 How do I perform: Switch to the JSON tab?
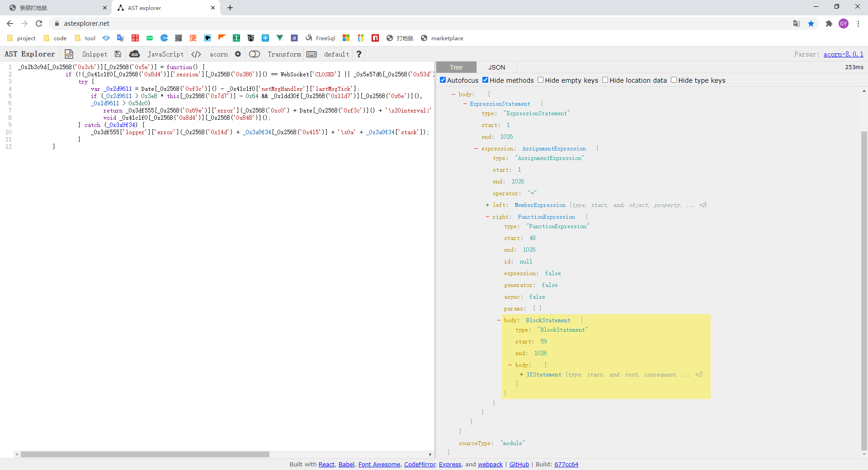(496, 67)
